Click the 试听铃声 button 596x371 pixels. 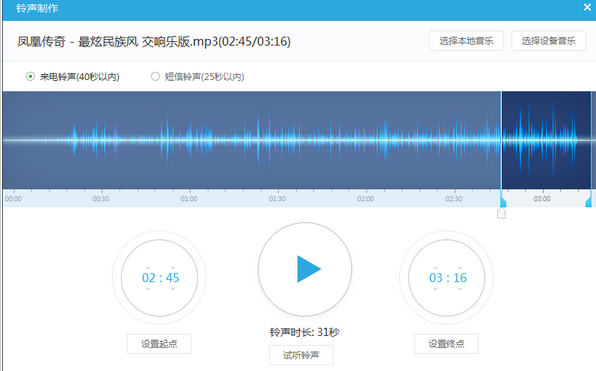(x=301, y=355)
